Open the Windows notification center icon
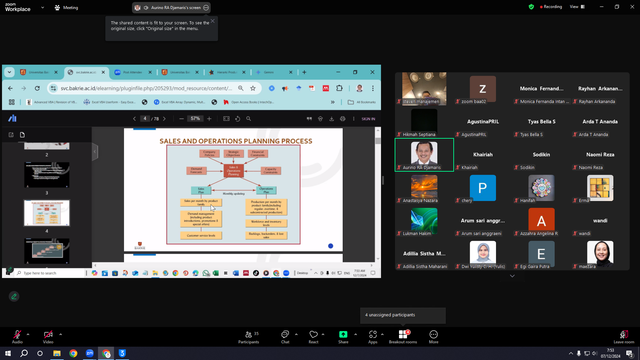 click(x=630, y=353)
